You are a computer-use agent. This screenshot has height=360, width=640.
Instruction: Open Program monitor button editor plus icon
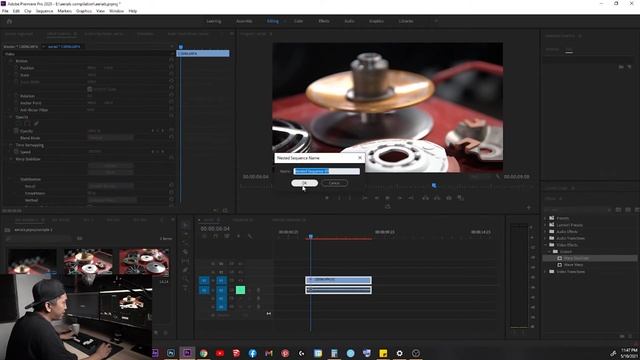[x=529, y=207]
